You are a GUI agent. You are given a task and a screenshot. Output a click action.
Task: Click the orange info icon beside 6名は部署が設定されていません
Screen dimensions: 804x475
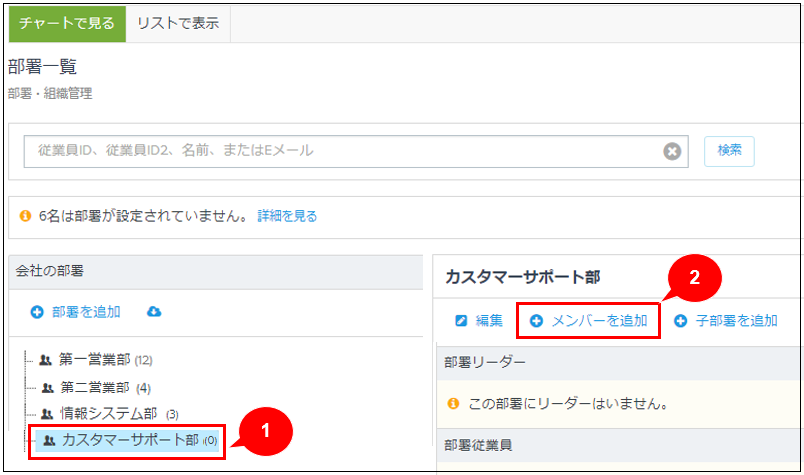(25, 216)
